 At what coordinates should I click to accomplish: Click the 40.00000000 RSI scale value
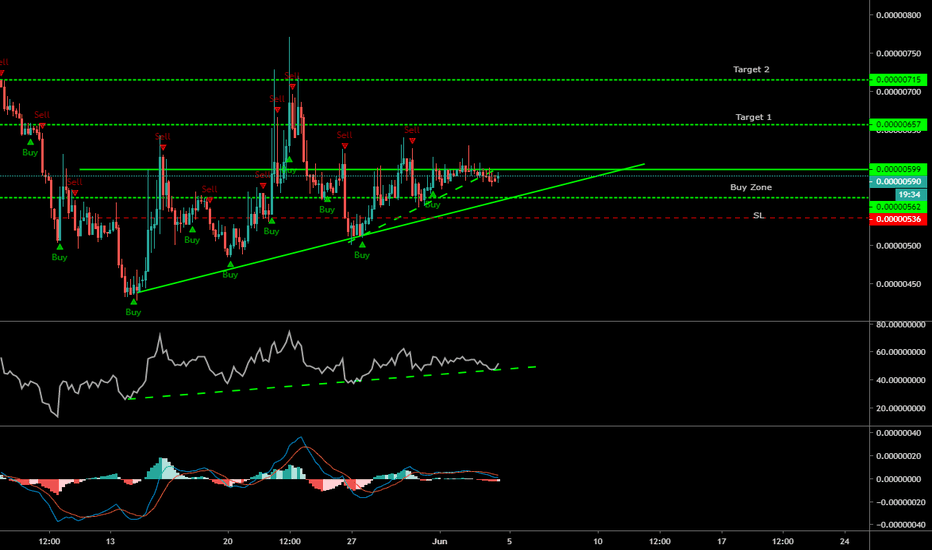[x=900, y=380]
